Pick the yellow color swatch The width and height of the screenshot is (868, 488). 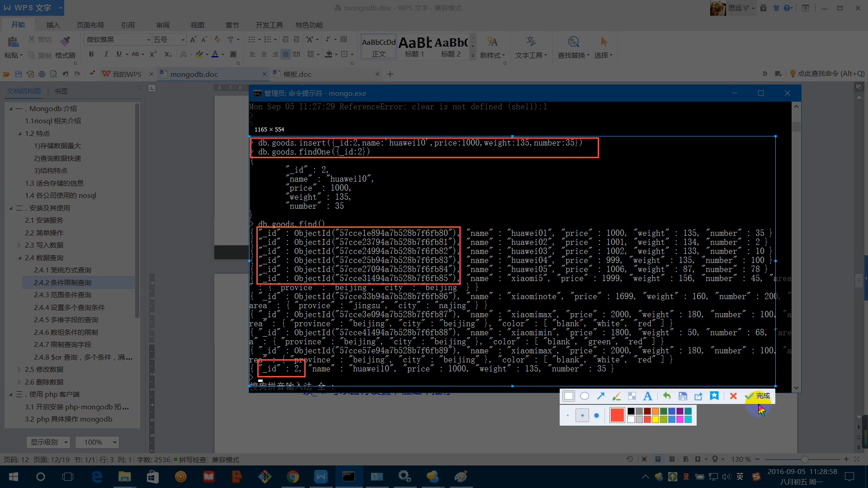(655, 419)
